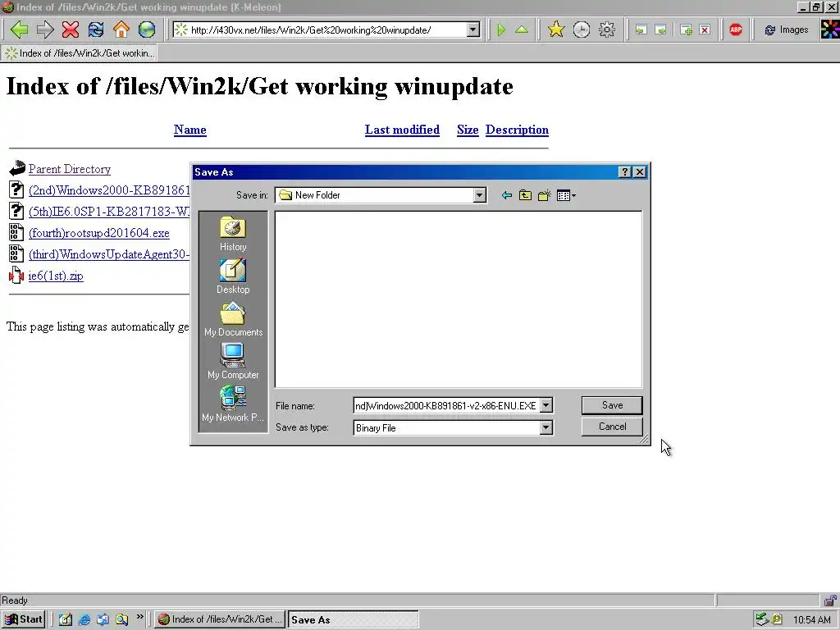
Task: Go to the Home page icon
Action: [121, 30]
